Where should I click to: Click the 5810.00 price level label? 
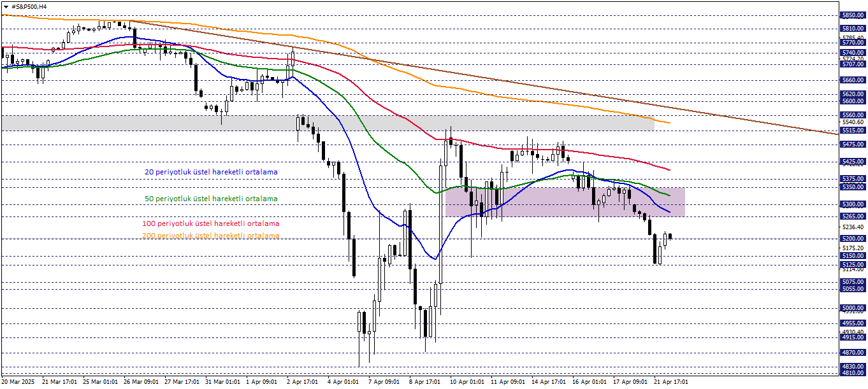coord(853,29)
